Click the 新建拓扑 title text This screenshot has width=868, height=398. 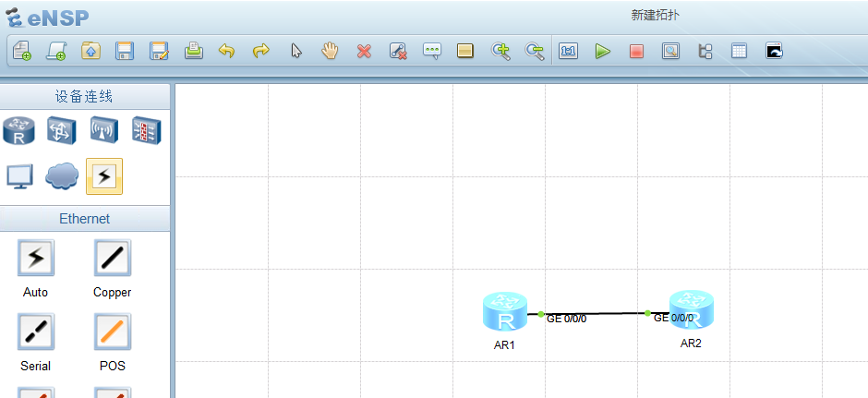[x=655, y=15]
